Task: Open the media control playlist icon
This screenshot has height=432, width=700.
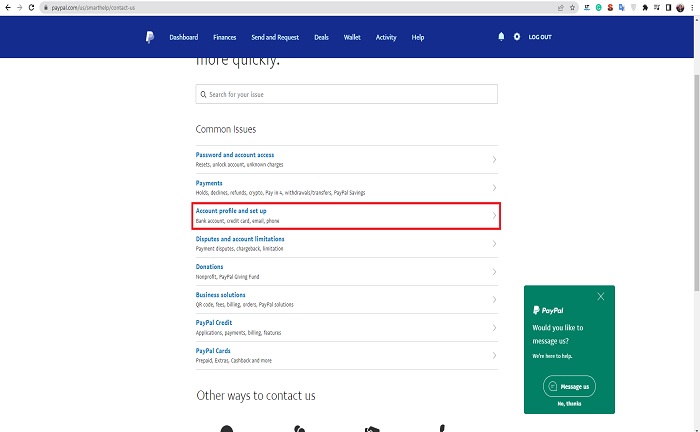Action: (x=657, y=8)
